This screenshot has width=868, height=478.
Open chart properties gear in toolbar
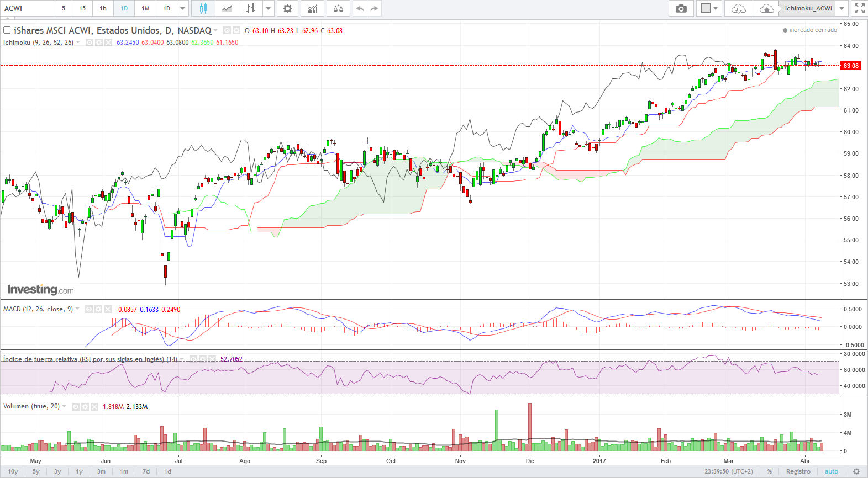(x=287, y=8)
